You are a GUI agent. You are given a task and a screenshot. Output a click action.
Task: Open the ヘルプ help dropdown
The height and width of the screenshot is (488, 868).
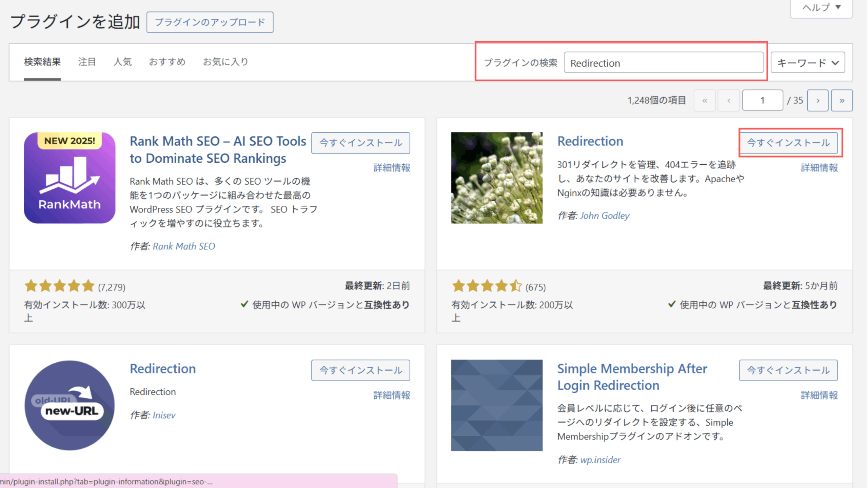[x=821, y=7]
